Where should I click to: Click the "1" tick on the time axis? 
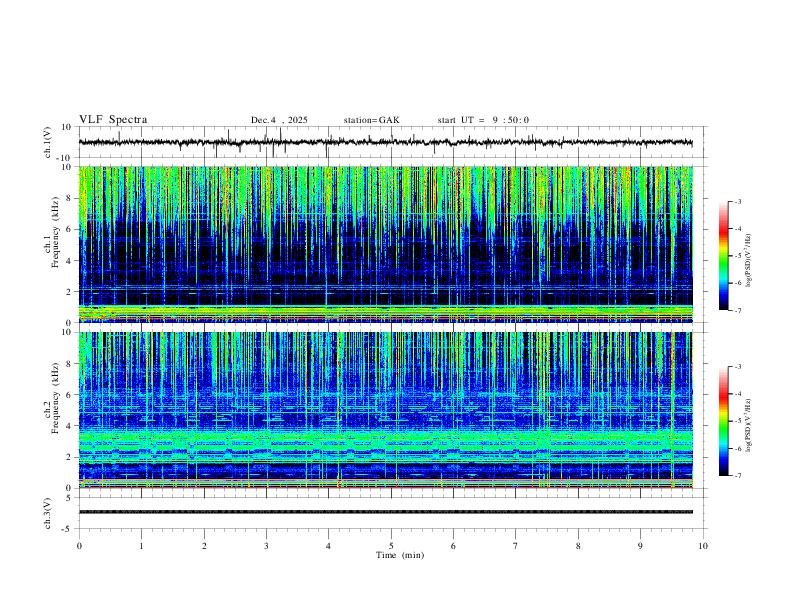click(x=141, y=546)
